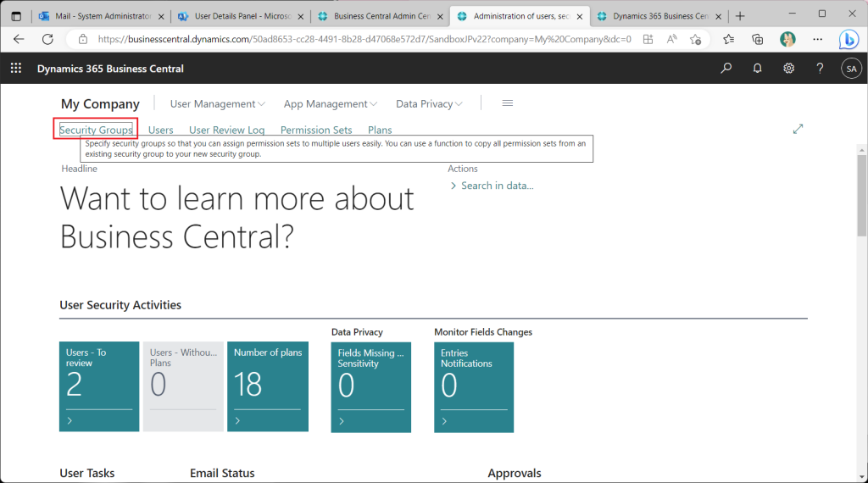Click the site info lock icon

83,39
